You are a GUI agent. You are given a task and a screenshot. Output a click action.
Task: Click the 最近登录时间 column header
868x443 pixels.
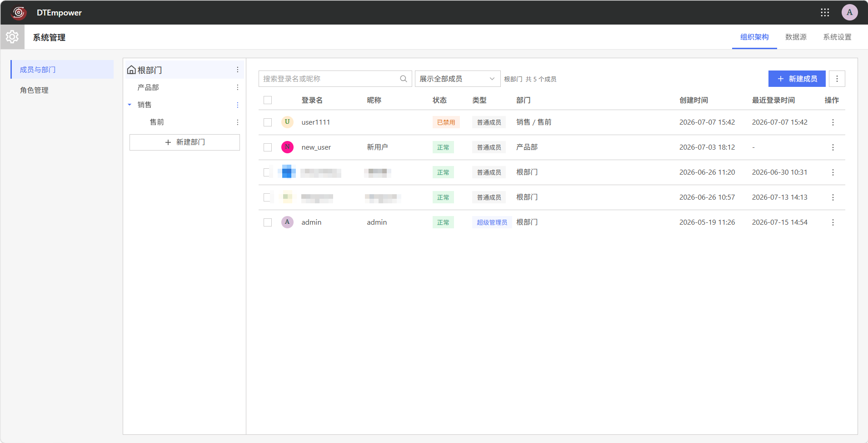773,100
